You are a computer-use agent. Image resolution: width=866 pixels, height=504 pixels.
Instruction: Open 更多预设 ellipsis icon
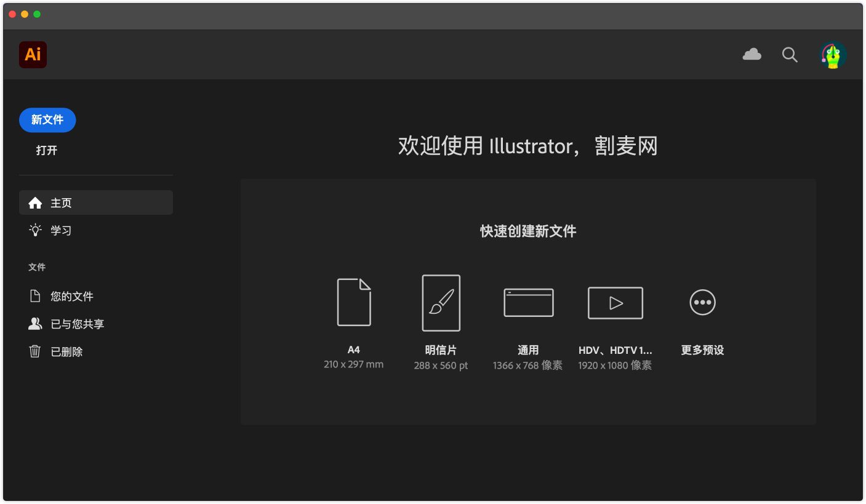point(702,302)
